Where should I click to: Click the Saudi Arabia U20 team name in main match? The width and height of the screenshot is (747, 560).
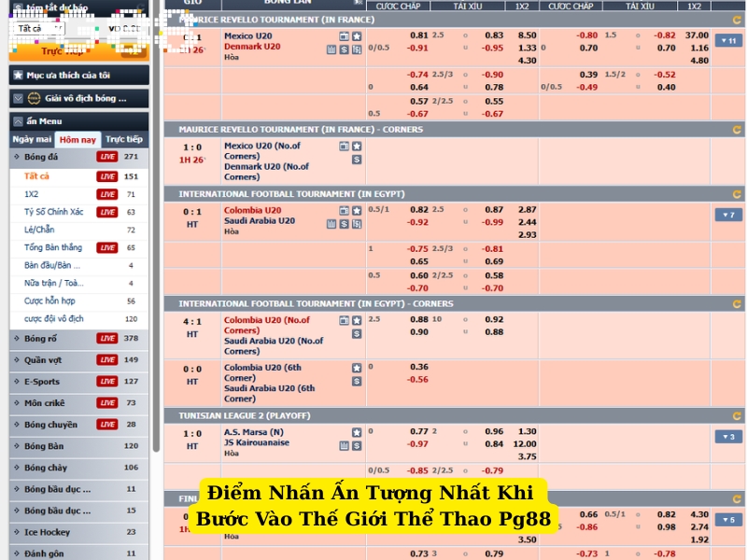click(260, 221)
